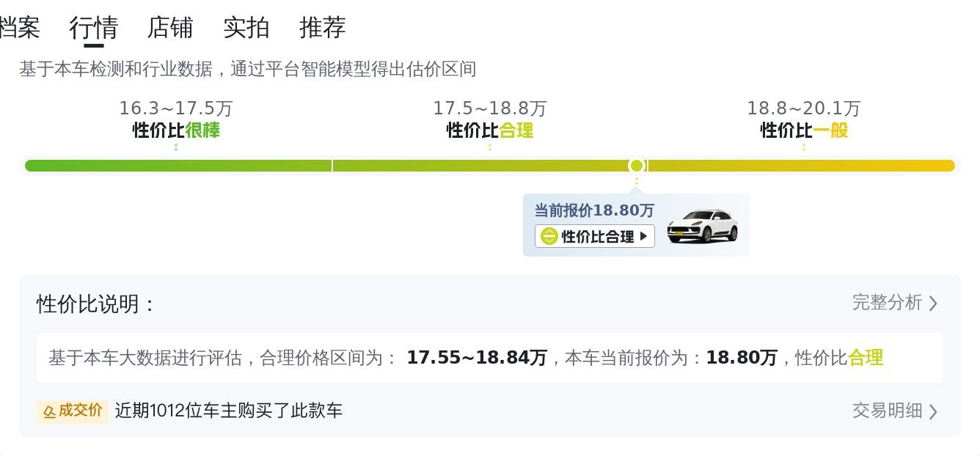
Task: Select the 18.8~20.1万 price range label
Action: 803,109
